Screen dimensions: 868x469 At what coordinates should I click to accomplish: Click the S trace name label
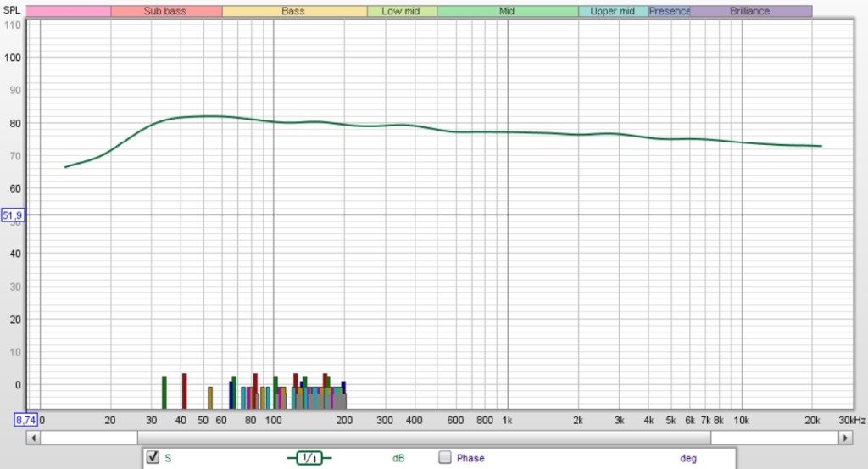click(168, 458)
